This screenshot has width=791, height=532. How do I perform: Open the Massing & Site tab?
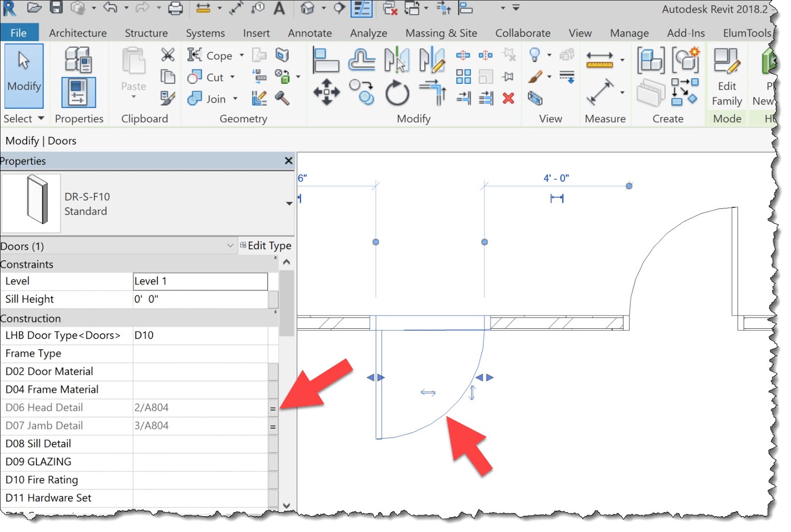441,33
